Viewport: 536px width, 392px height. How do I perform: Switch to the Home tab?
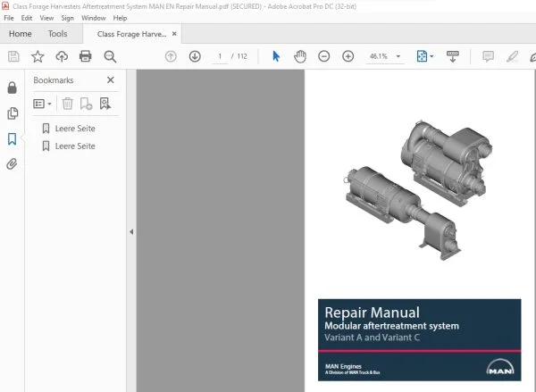(21, 34)
